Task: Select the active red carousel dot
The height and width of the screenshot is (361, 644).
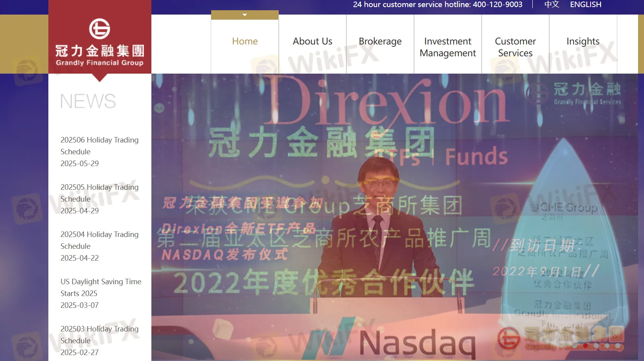Action: pos(586,346)
